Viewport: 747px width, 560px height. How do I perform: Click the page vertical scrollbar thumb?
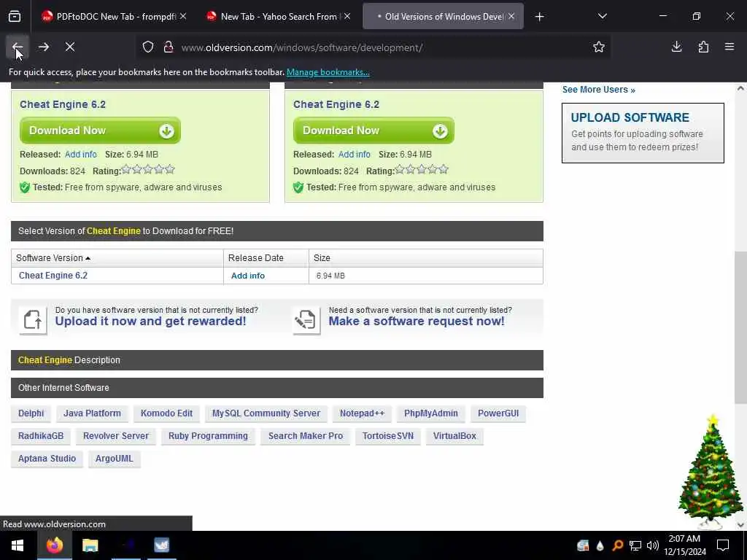pos(740,326)
